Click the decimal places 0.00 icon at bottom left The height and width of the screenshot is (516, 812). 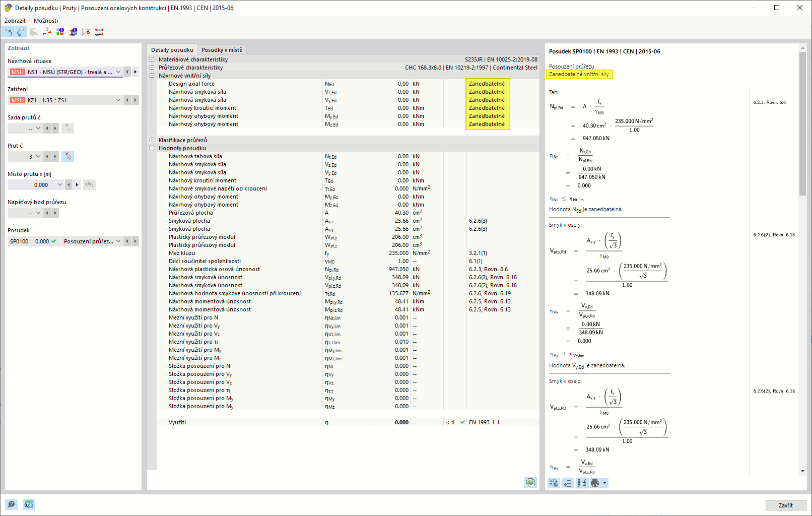(29, 504)
